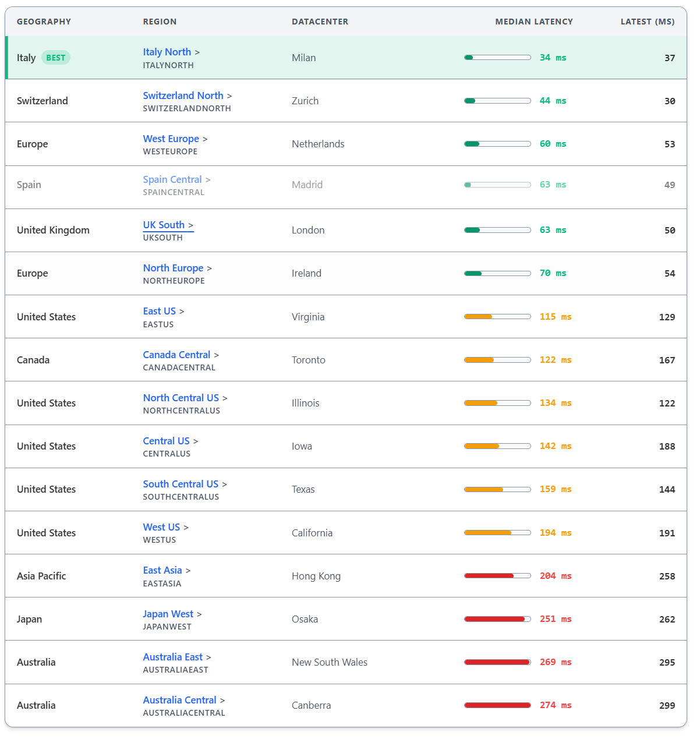Viewport: 700px width, 739px height.
Task: Open the Japan West region link
Action: pos(168,614)
